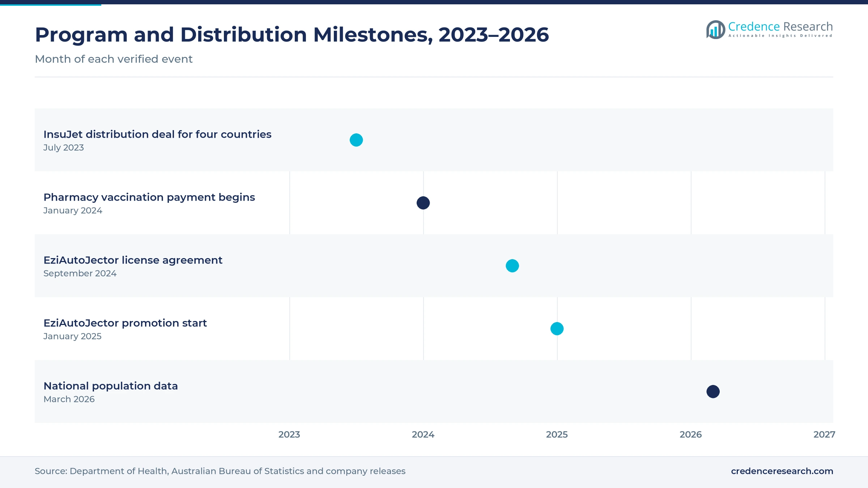Image resolution: width=868 pixels, height=488 pixels.
Task: Click the Pharmacy vaccination payment begins label
Action: pos(149,197)
